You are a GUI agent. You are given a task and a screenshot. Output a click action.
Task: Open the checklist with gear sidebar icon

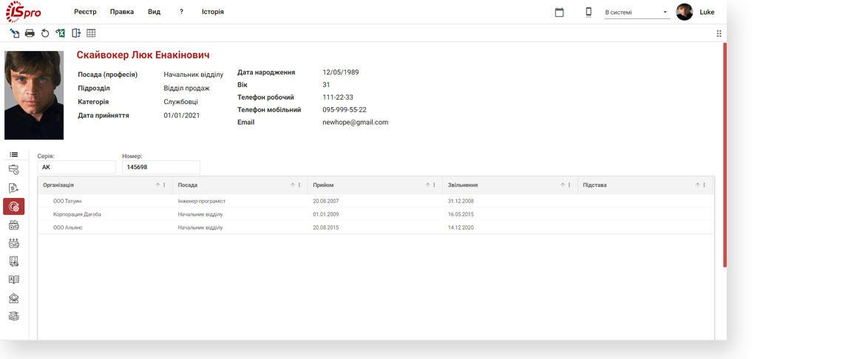point(14,261)
